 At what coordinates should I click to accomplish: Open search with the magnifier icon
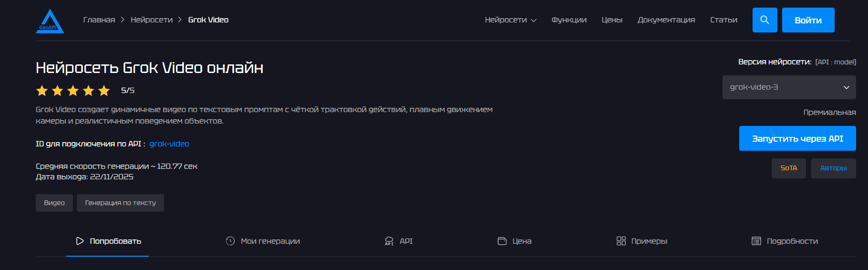pyautogui.click(x=765, y=20)
